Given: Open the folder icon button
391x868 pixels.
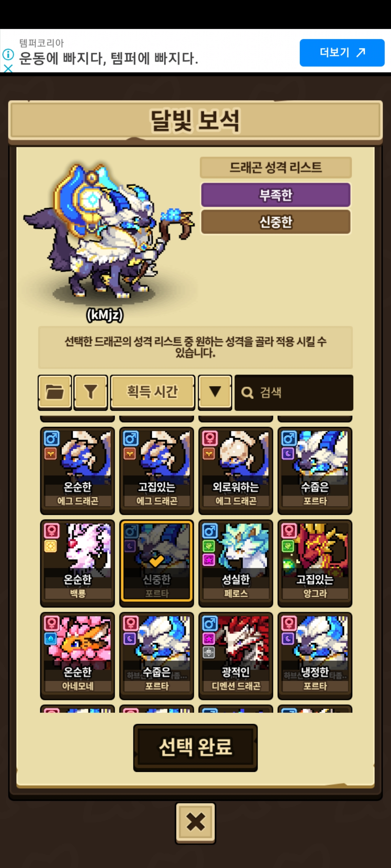Looking at the screenshot, I should [55, 392].
